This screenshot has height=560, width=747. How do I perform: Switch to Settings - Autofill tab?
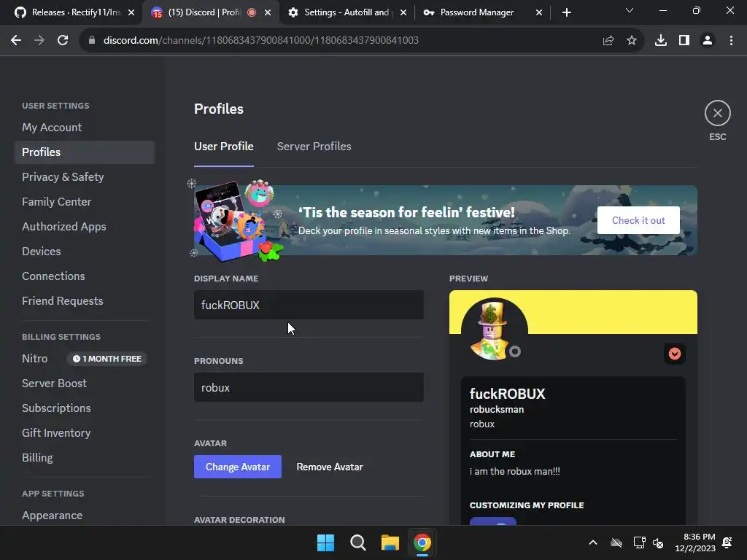tap(345, 12)
